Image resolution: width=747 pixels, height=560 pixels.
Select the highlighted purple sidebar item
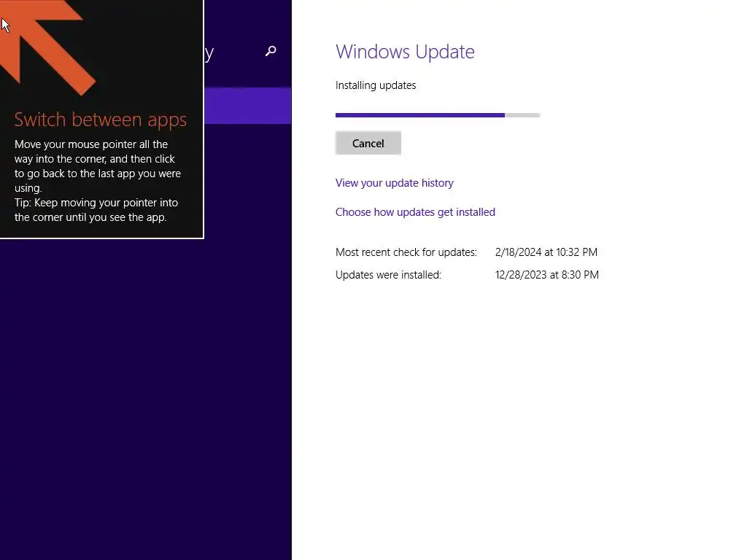[x=248, y=106]
